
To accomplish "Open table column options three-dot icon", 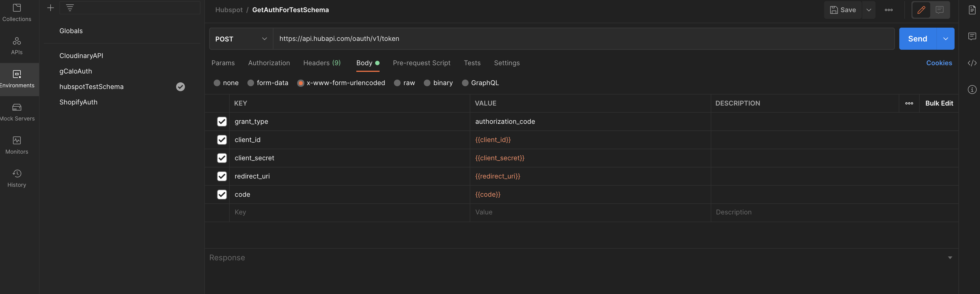I will coord(909,103).
